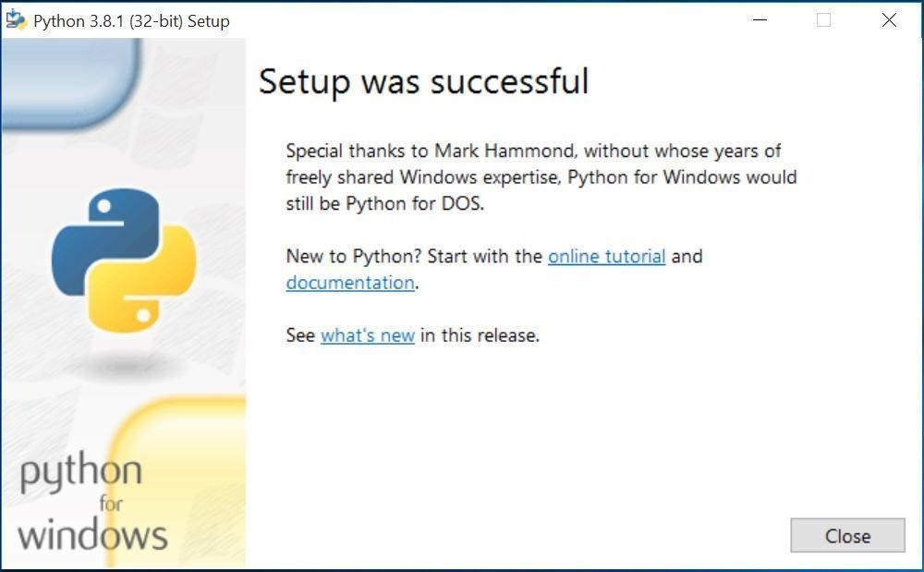Open the online tutorial link
Screen dimensions: 924x572
[606, 257]
